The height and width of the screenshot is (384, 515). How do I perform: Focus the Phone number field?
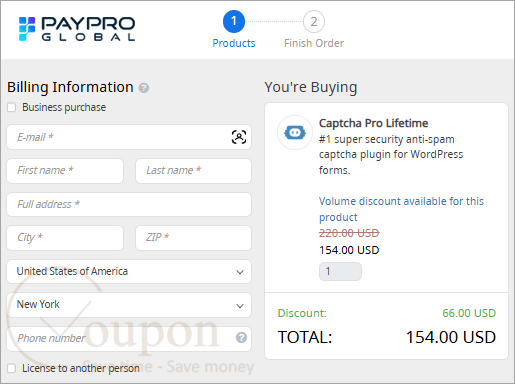(x=129, y=338)
